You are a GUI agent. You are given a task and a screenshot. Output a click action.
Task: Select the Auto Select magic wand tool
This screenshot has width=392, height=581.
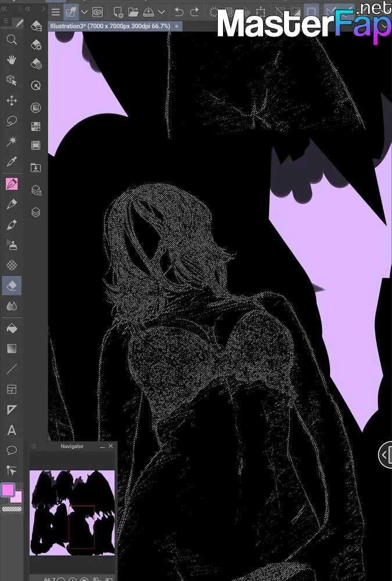coord(12,141)
